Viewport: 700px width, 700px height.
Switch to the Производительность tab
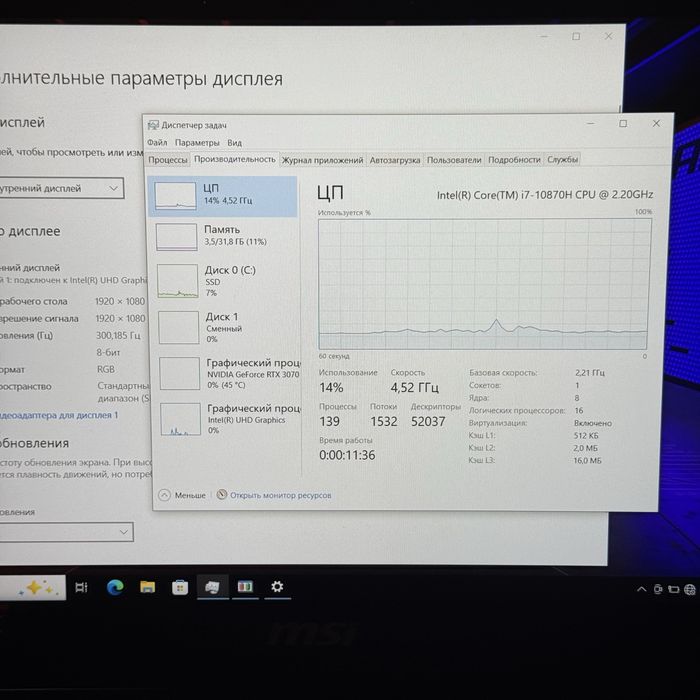coord(235,159)
